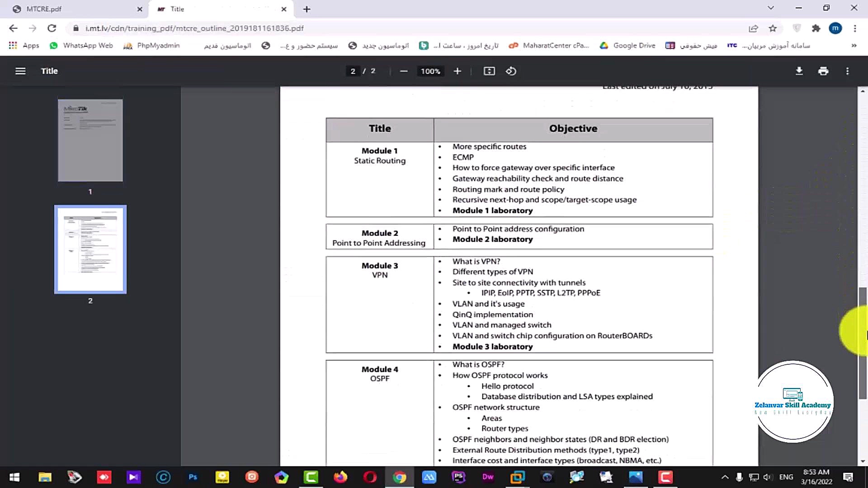Show more bookmarks chevron
The image size is (868, 488).
[x=854, y=46]
